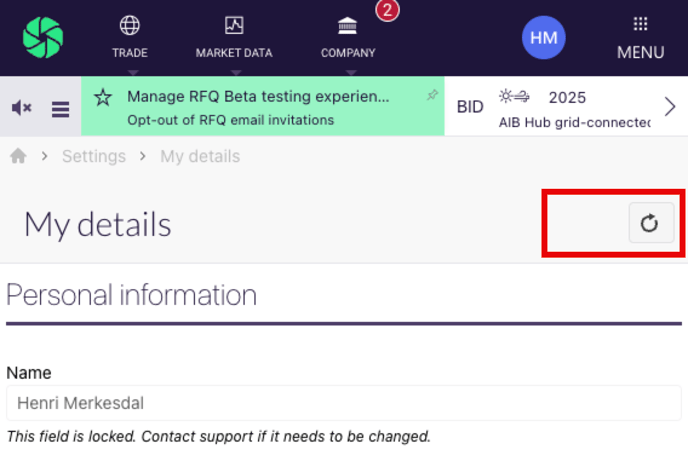Toggle the star on RFQ banner
The height and width of the screenshot is (461, 688).
[x=103, y=97]
